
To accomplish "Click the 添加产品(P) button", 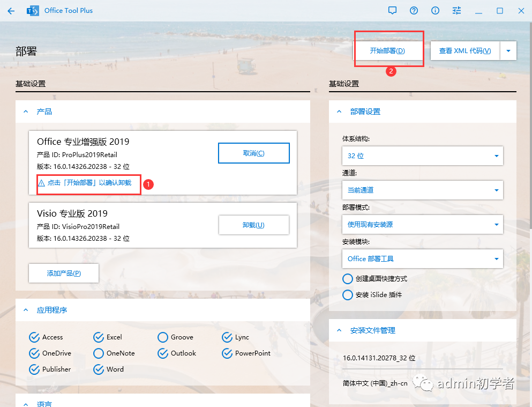I will point(64,273).
